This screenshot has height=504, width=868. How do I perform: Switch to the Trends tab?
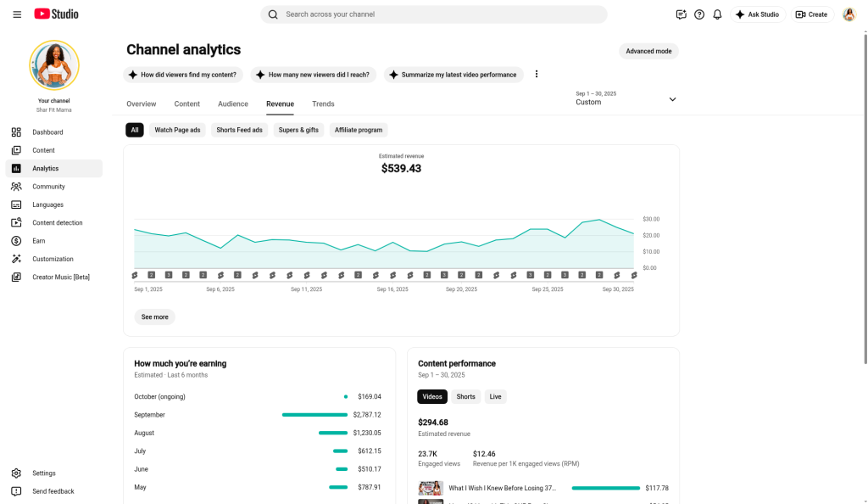(x=323, y=104)
